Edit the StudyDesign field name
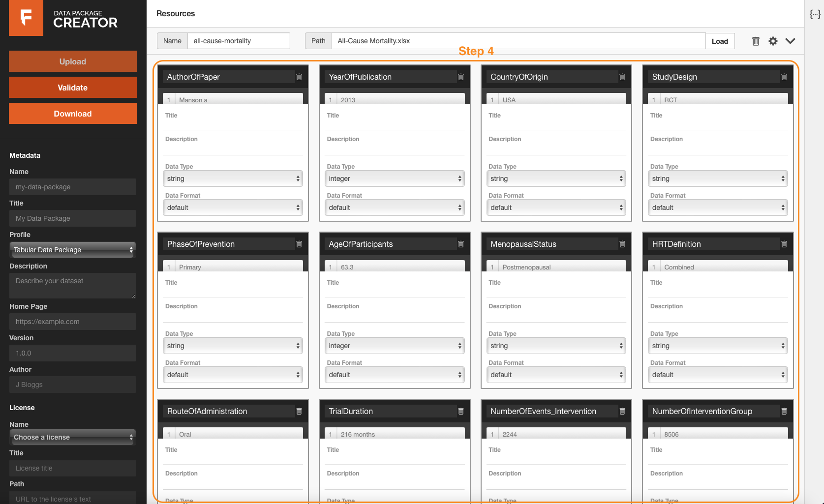This screenshot has width=824, height=504. pyautogui.click(x=713, y=77)
